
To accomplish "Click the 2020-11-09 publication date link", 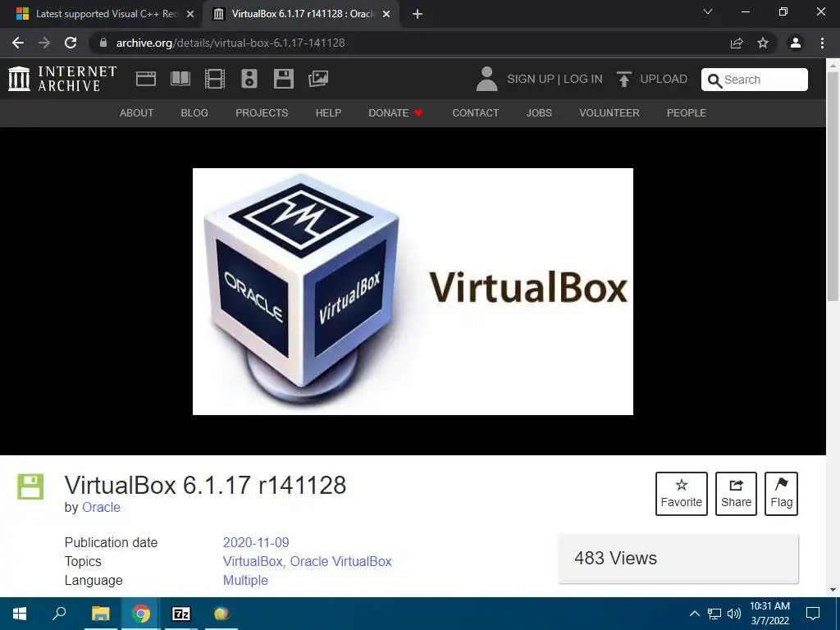I will 256,543.
